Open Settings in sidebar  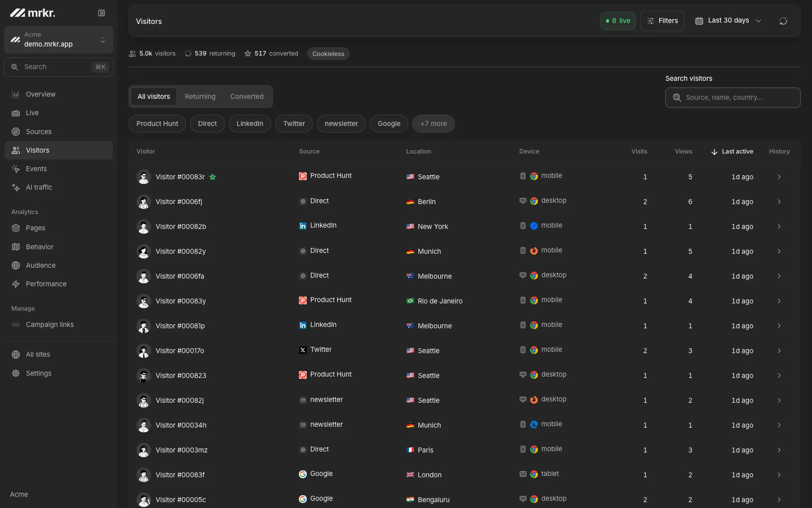pyautogui.click(x=59, y=373)
